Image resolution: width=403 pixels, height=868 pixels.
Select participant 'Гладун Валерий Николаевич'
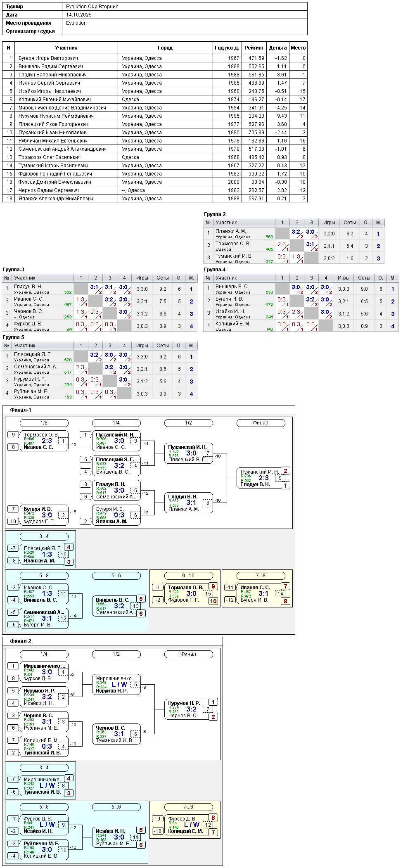click(x=52, y=75)
